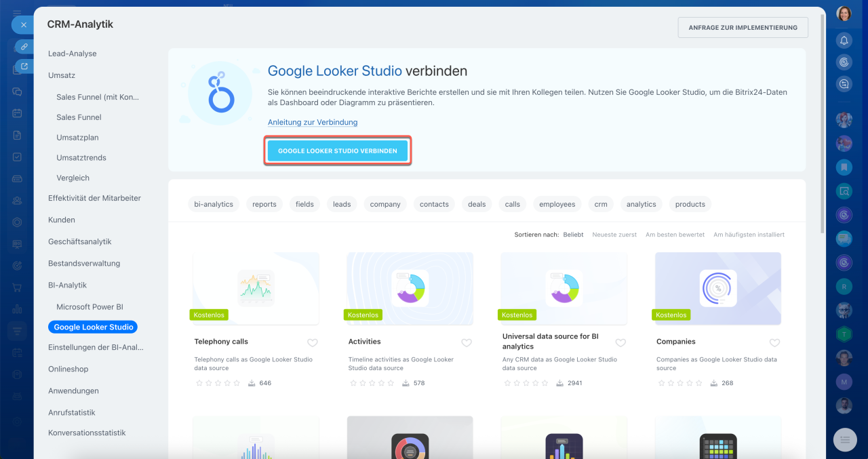The image size is (868, 459).
Task: Select BI-Analytik in the sidebar
Action: pos(67,285)
